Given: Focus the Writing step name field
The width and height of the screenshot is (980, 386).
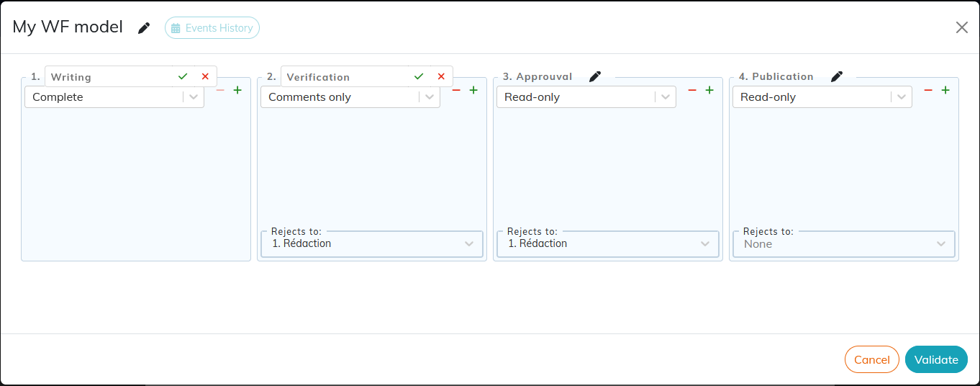Looking at the screenshot, I should point(109,77).
